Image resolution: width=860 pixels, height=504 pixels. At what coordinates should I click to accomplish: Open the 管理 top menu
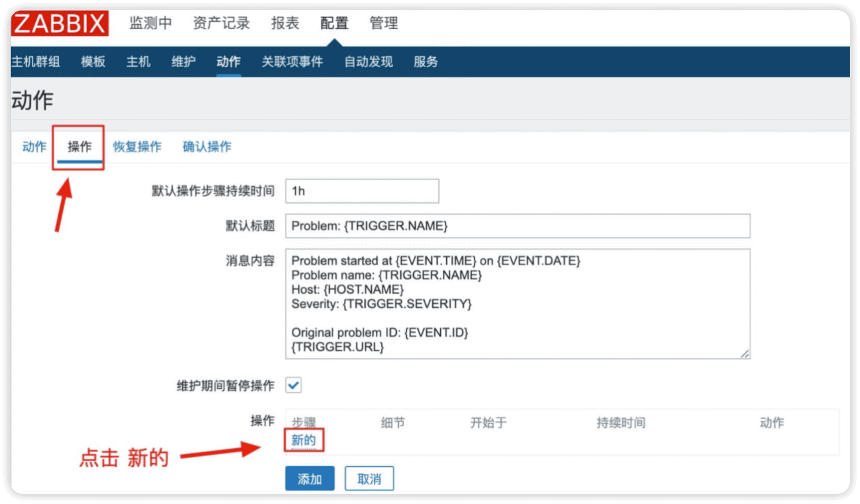(x=384, y=24)
